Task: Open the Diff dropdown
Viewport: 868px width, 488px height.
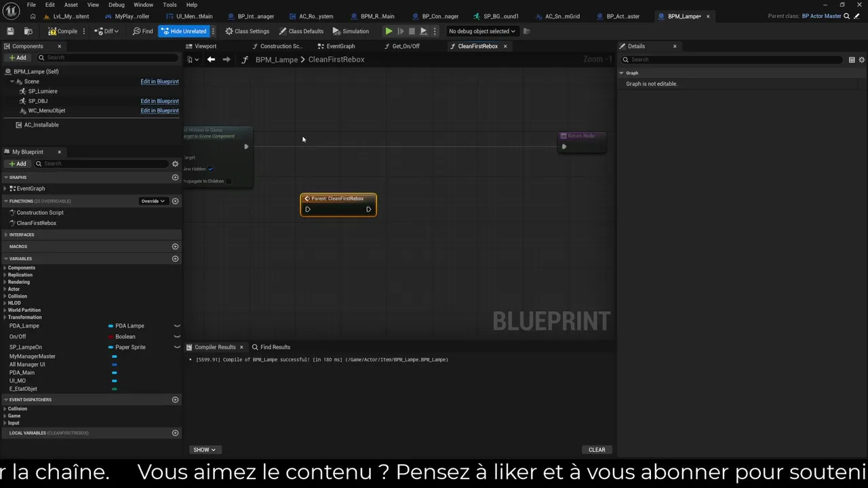Action: coord(106,31)
